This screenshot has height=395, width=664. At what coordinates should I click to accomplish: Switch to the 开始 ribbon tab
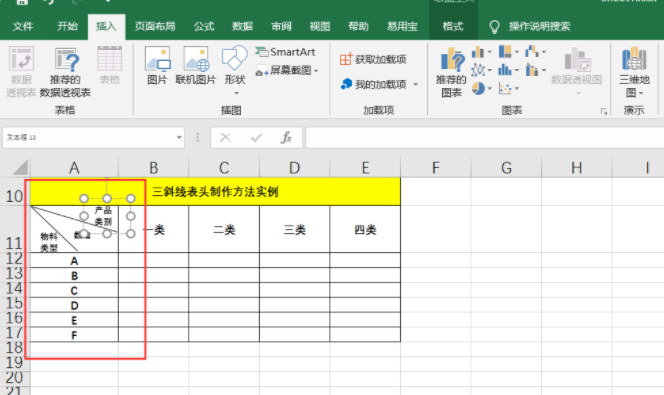67,26
